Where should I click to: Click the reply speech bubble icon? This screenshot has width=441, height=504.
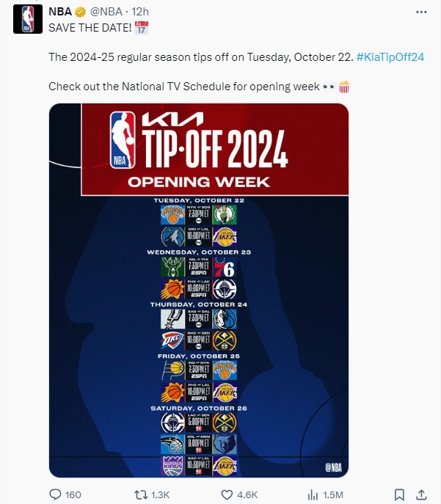click(55, 494)
